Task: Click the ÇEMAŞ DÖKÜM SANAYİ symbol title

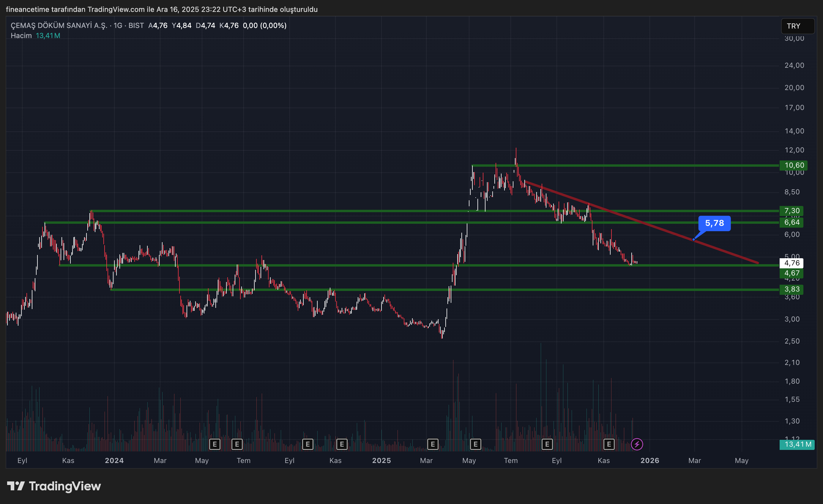Action: pyautogui.click(x=59, y=26)
